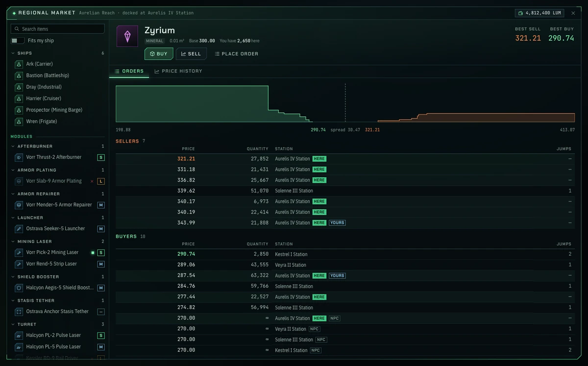The width and height of the screenshot is (588, 366).
Task: Open the Price History tab
Action: tap(178, 71)
